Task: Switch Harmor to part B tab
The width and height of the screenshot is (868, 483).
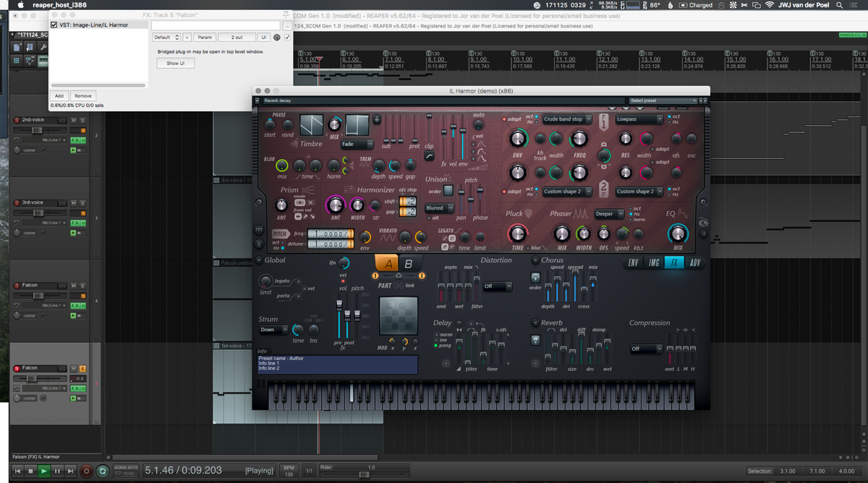Action: point(408,264)
